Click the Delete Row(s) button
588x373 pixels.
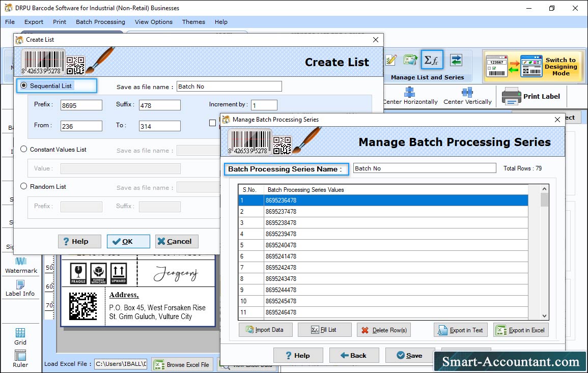(x=384, y=330)
